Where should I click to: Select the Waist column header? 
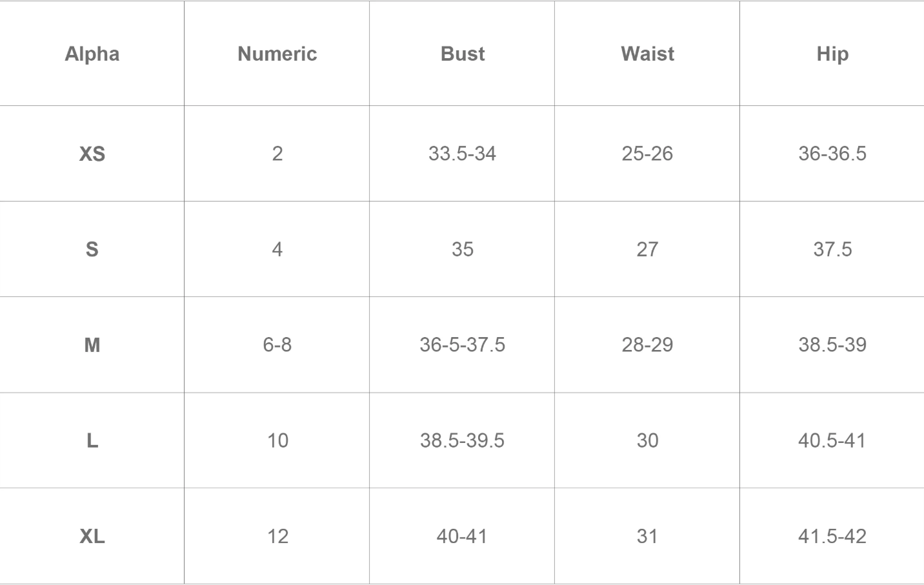pyautogui.click(x=647, y=54)
